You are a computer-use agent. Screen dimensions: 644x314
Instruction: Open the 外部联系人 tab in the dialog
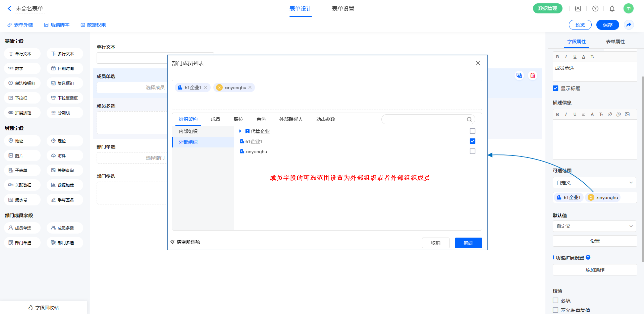pyautogui.click(x=291, y=119)
